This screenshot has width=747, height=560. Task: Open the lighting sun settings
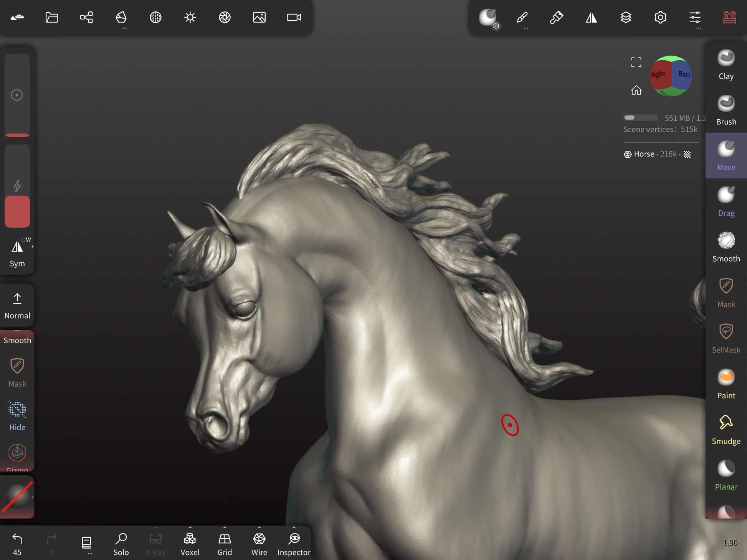pyautogui.click(x=190, y=17)
